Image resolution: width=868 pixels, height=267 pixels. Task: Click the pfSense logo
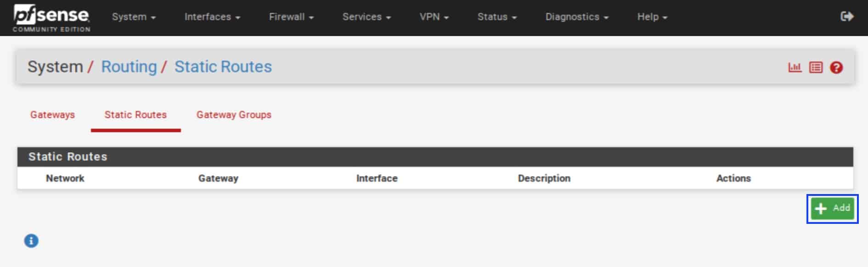[51, 18]
